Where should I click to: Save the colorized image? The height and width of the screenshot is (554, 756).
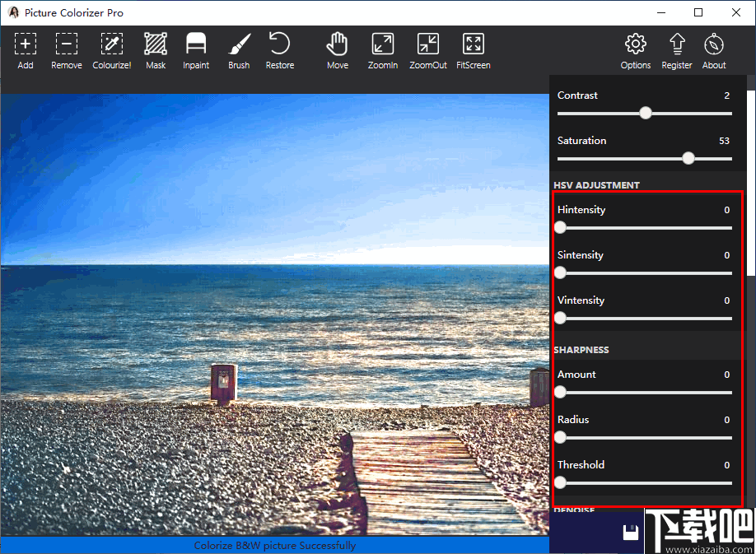[631, 533]
